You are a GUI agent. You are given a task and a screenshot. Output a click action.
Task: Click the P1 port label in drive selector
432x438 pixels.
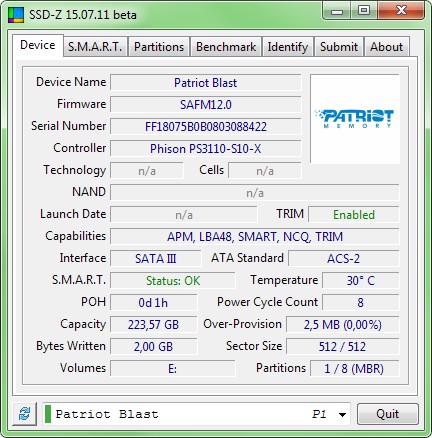tap(319, 414)
